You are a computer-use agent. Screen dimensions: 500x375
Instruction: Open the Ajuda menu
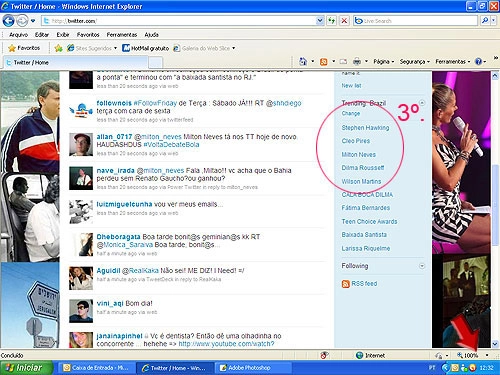[151, 35]
